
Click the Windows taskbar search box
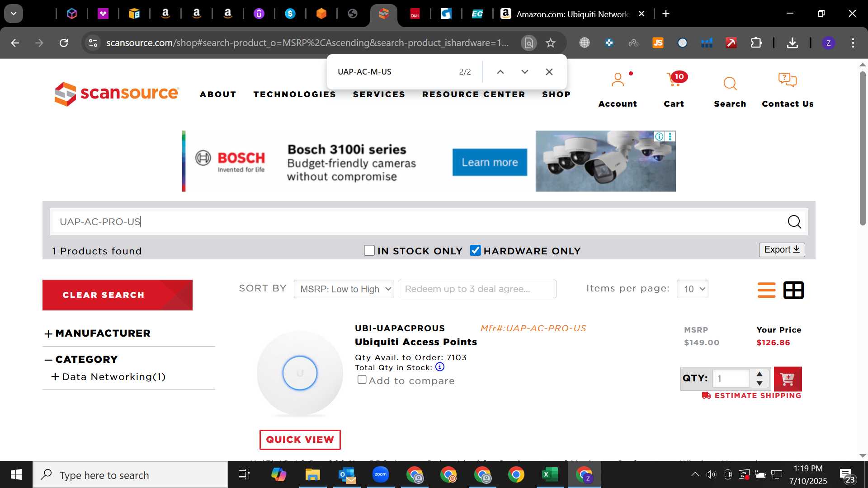(130, 475)
